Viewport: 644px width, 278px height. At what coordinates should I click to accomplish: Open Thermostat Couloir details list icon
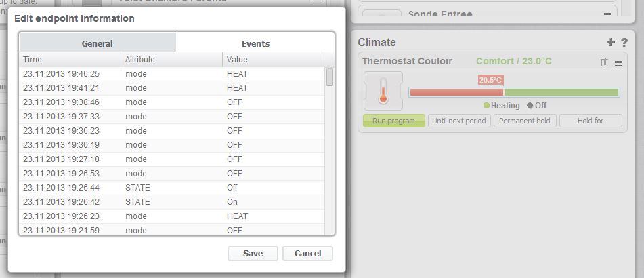coord(618,62)
